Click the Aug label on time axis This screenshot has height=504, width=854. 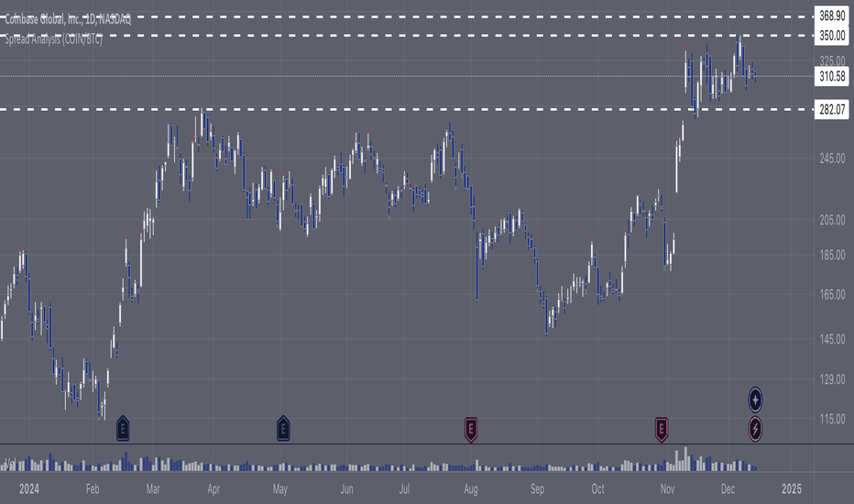[x=471, y=488]
